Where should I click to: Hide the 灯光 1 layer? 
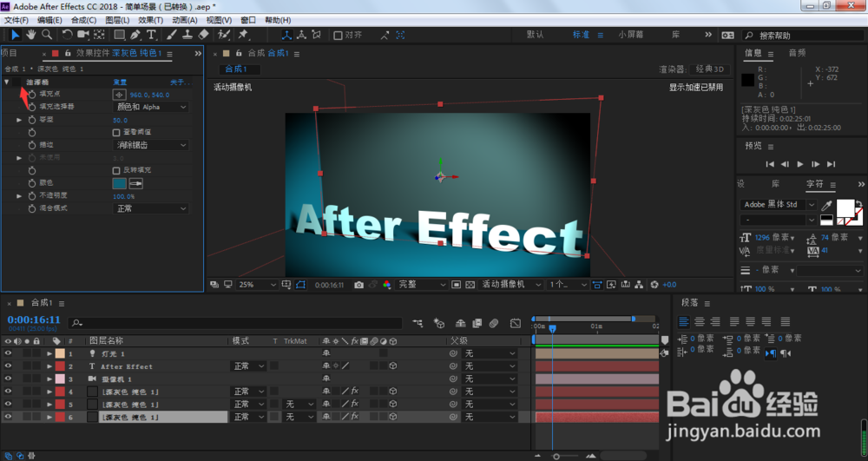pos(8,353)
